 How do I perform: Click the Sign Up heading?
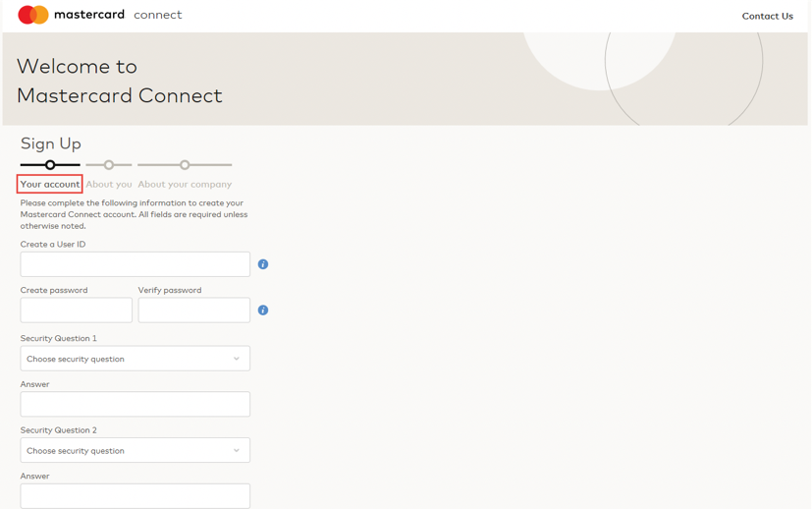[51, 143]
